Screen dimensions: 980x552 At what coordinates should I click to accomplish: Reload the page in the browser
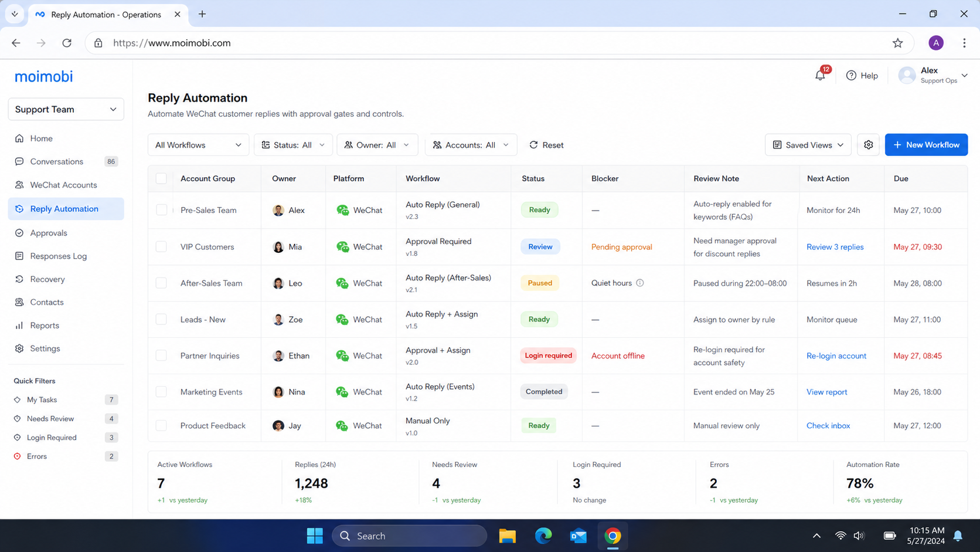[67, 43]
